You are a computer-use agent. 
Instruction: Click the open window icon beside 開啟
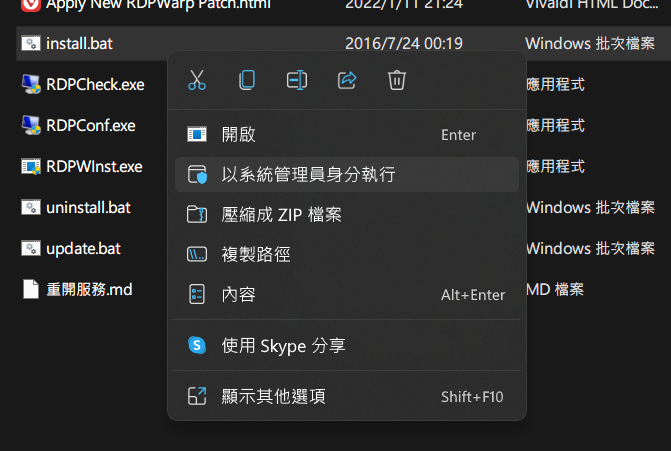pyautogui.click(x=197, y=134)
